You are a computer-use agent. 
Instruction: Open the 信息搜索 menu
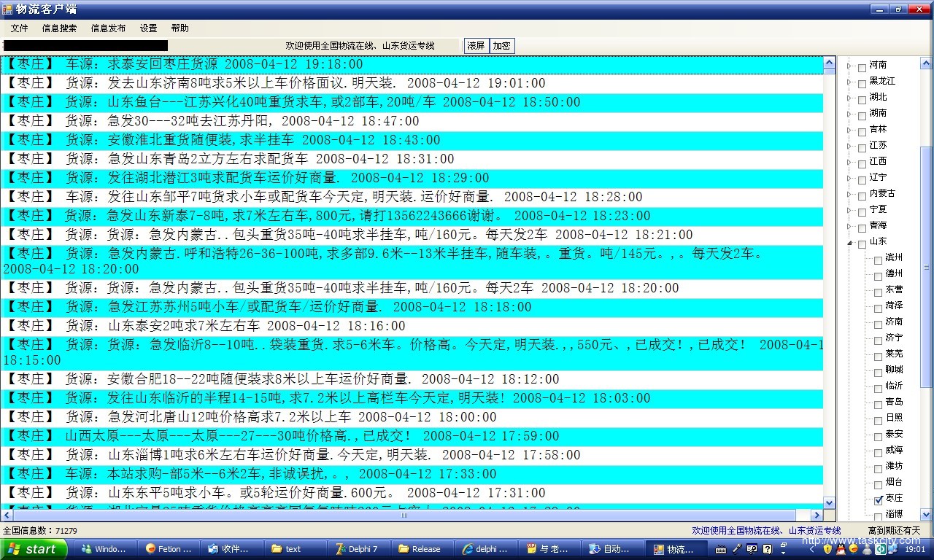[x=59, y=28]
